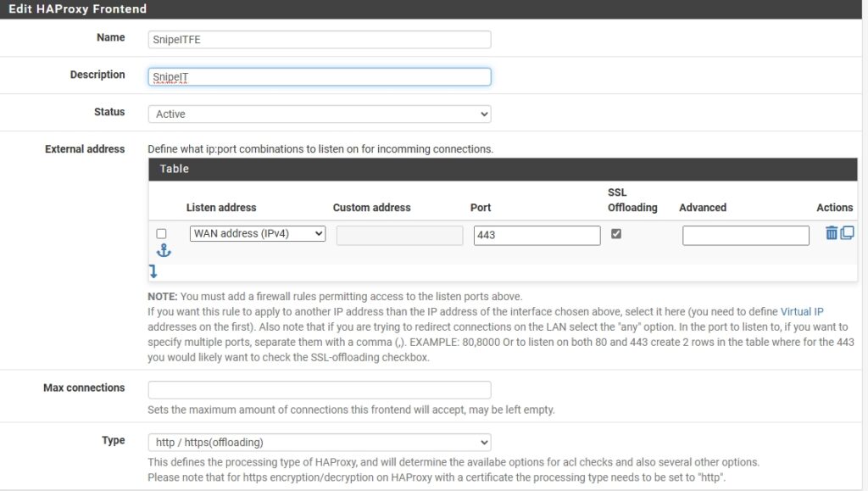Image resolution: width=868 pixels, height=491 pixels.
Task: Click the anchor icon in the table row
Action: coord(164,250)
